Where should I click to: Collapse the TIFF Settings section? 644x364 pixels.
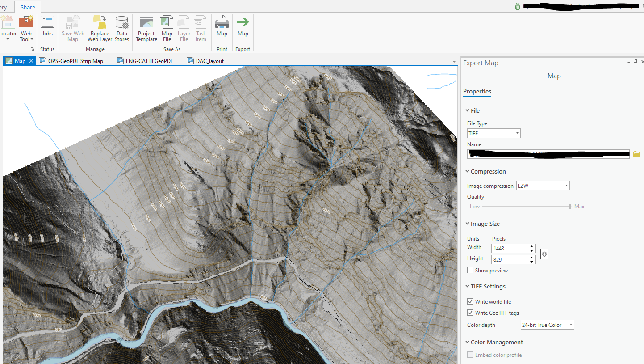coord(467,286)
